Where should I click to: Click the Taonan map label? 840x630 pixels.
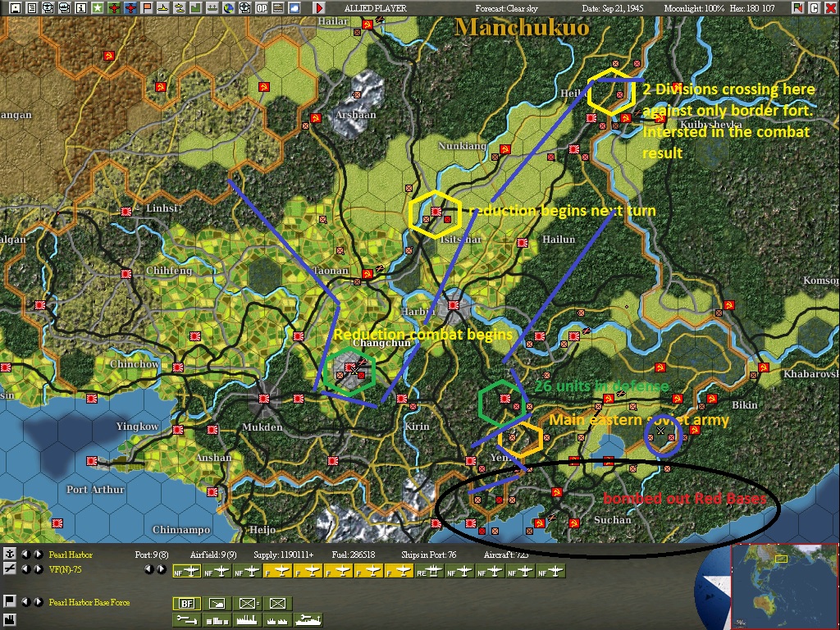coord(330,271)
